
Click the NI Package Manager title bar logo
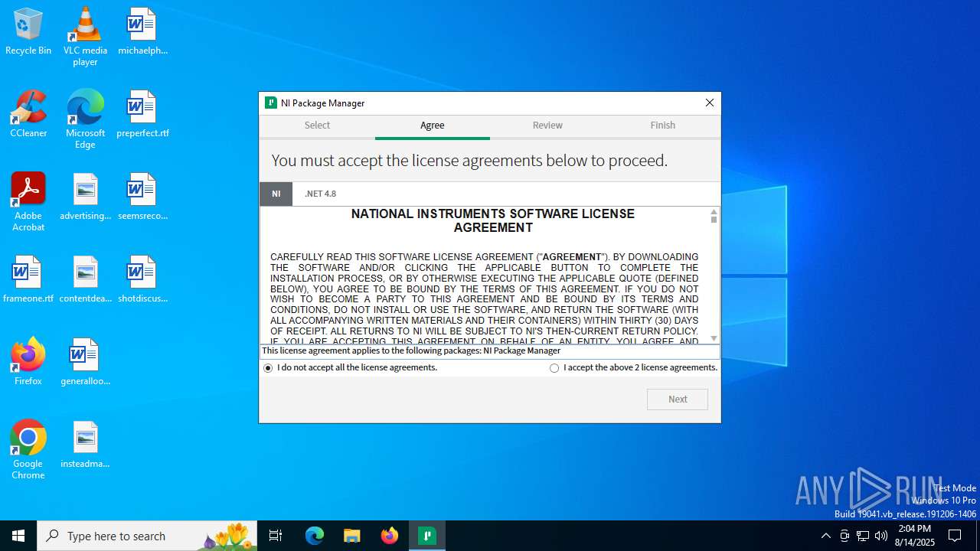click(x=270, y=103)
